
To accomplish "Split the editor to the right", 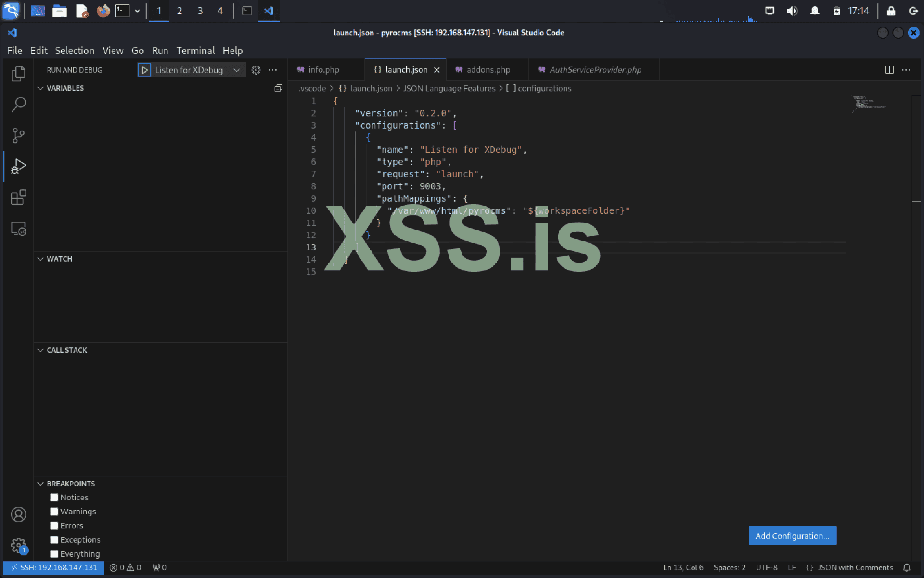I will pos(889,70).
